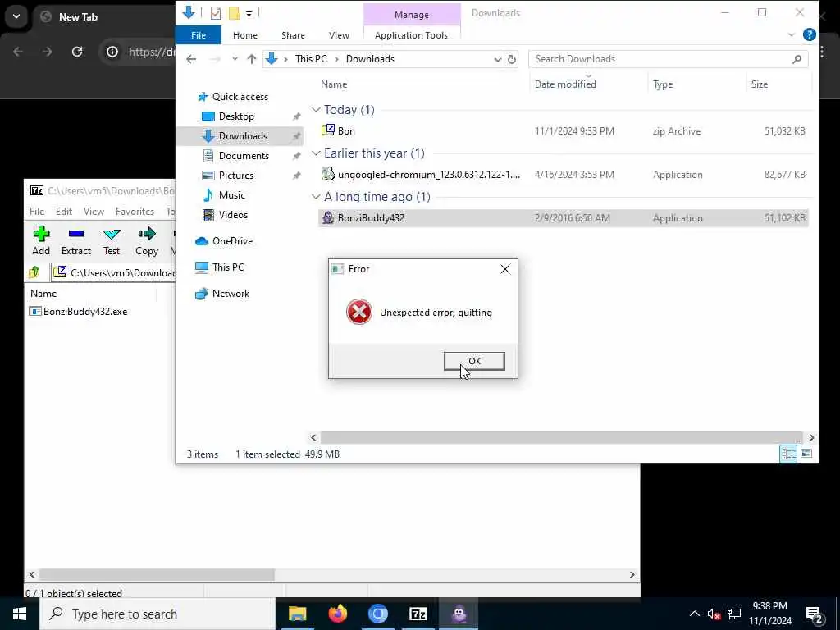
Task: Click New Folder icon in title bar
Action: tap(234, 13)
